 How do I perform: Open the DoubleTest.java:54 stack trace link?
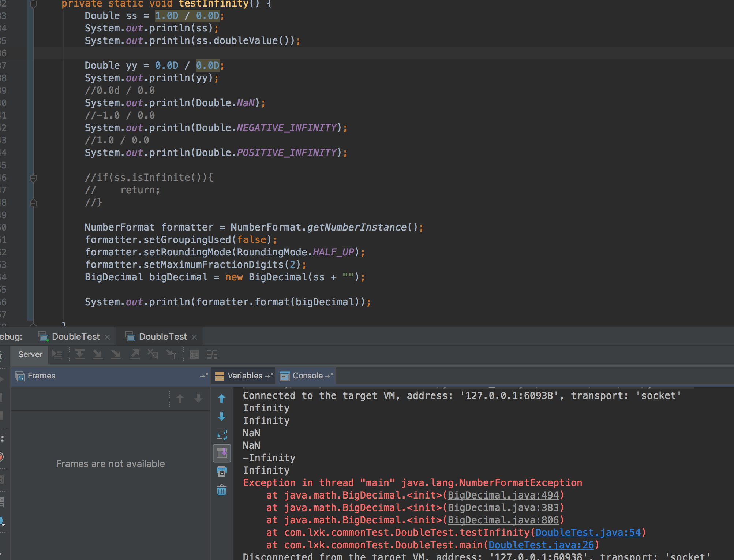click(588, 533)
